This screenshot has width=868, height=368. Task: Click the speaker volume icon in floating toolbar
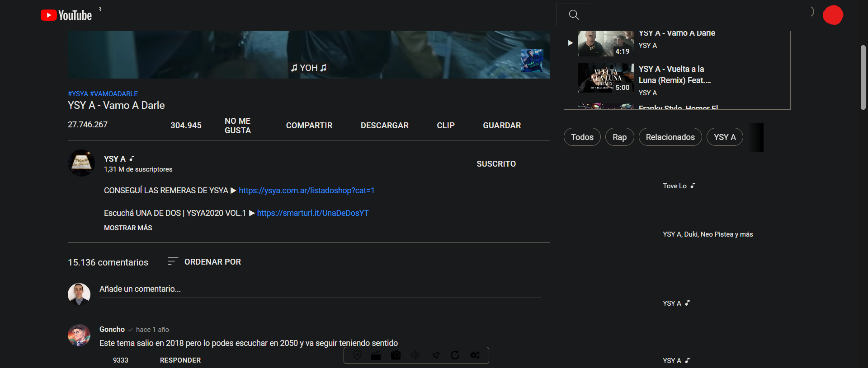(x=415, y=355)
